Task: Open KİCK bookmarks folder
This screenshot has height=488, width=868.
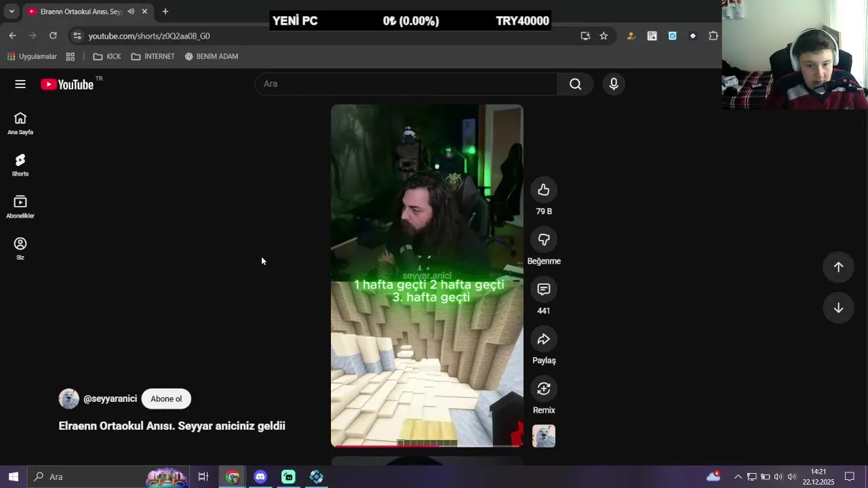Action: 107,56
